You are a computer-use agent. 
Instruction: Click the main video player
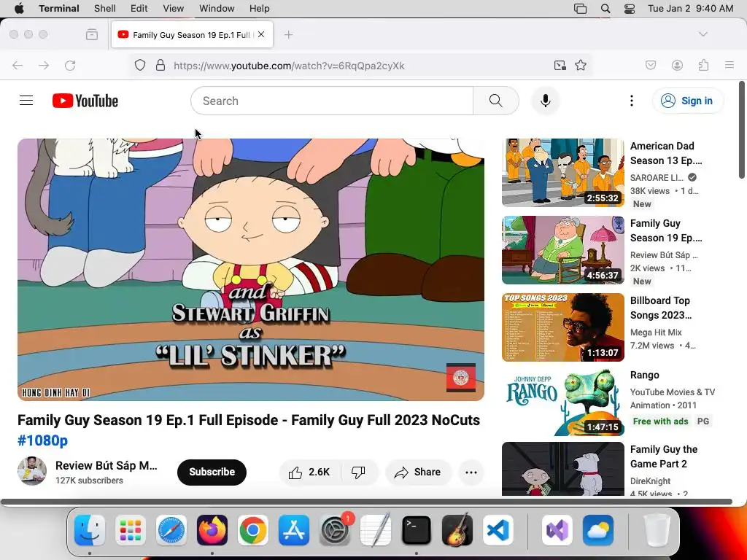pyautogui.click(x=251, y=270)
